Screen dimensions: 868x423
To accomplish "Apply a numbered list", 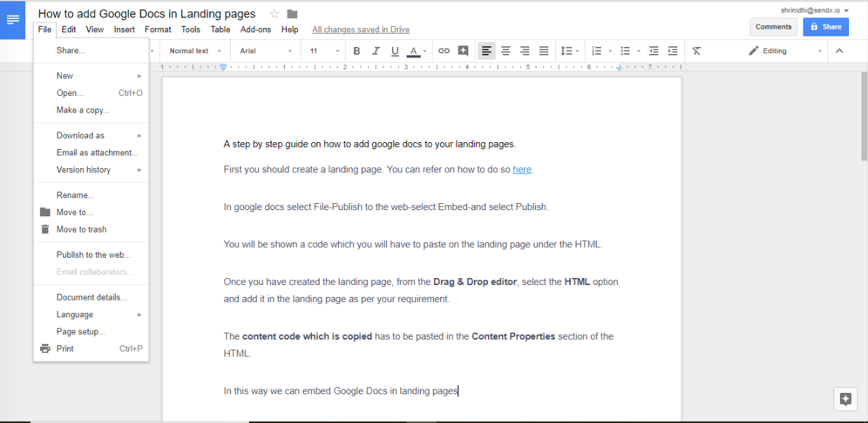I will click(597, 51).
